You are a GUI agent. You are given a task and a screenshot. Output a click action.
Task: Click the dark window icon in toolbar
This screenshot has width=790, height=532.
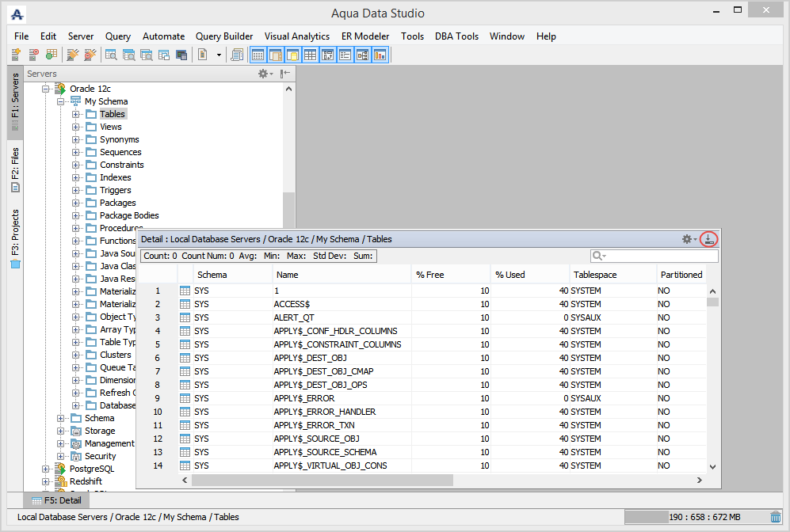coord(181,55)
